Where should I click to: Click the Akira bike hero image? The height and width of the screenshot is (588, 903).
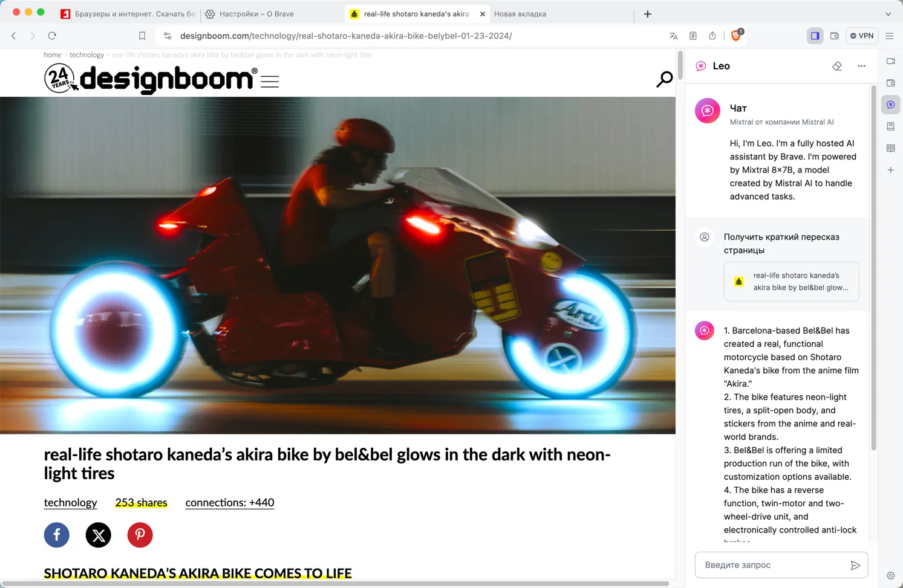337,265
